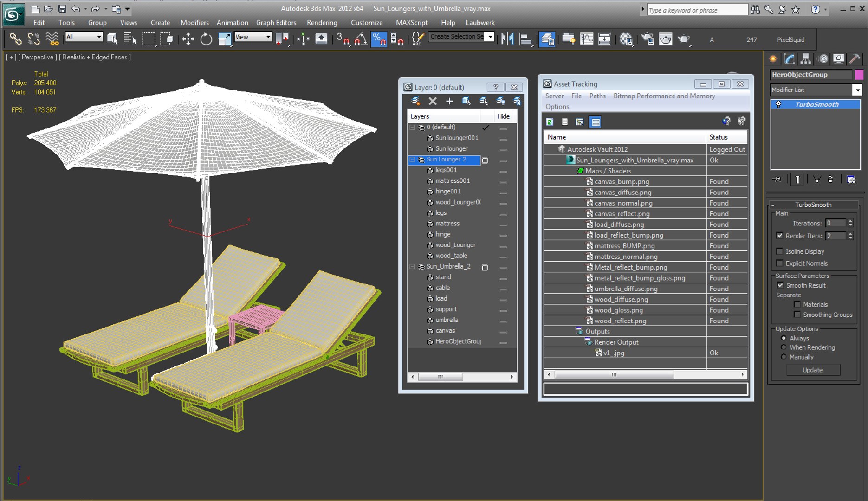The height and width of the screenshot is (501, 868).
Task: Save the file using the toolbar icon
Action: tap(62, 9)
